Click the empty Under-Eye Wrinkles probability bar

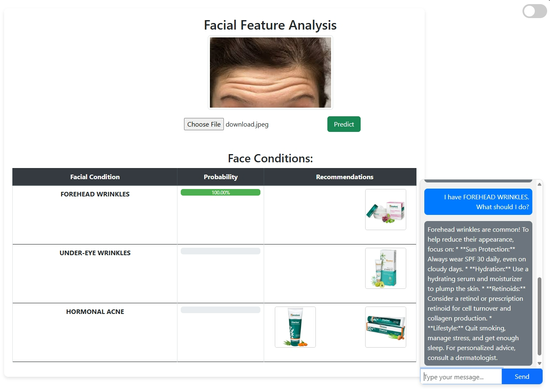coord(221,251)
